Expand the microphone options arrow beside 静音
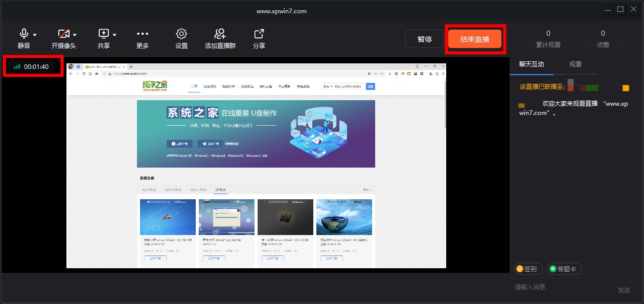The width and height of the screenshot is (644, 304). pos(35,35)
